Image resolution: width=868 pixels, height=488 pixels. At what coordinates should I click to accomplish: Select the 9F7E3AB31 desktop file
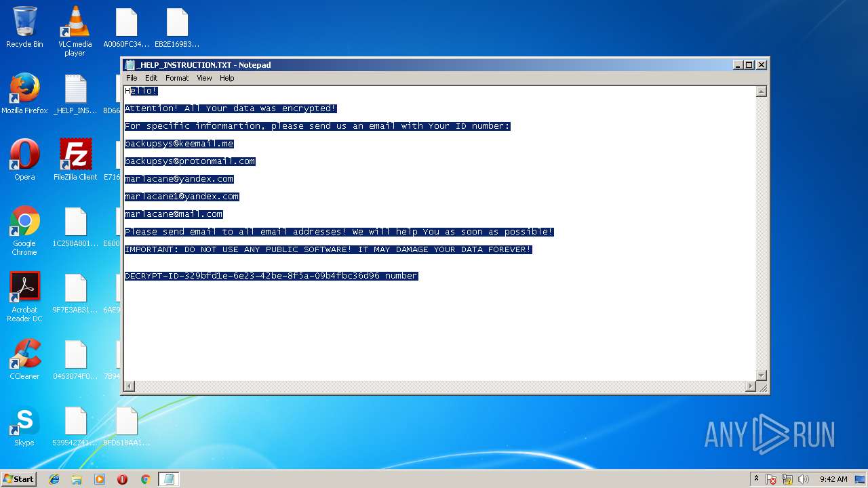point(75,293)
